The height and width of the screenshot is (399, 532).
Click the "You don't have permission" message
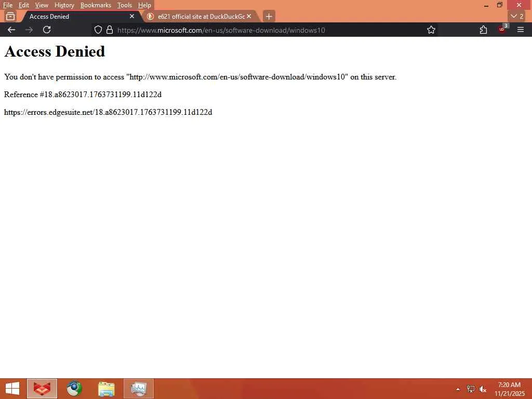[x=200, y=77]
